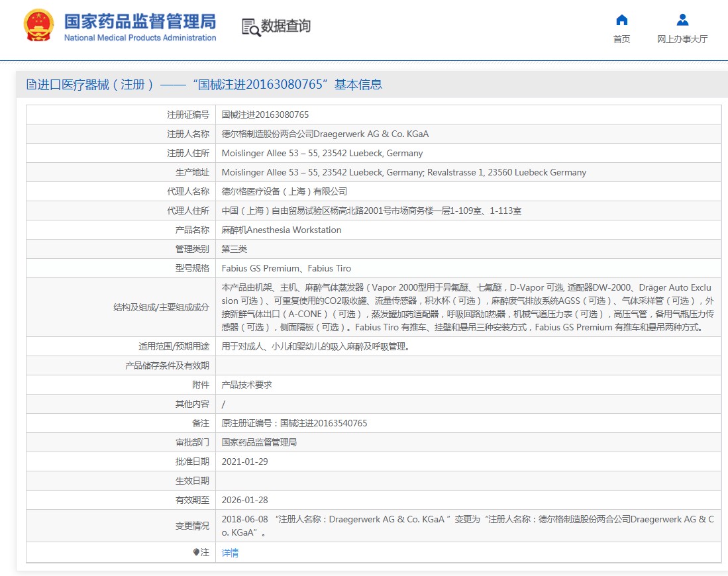Click the approval date 2021-01-29
This screenshot has width=728, height=576.
tap(244, 461)
